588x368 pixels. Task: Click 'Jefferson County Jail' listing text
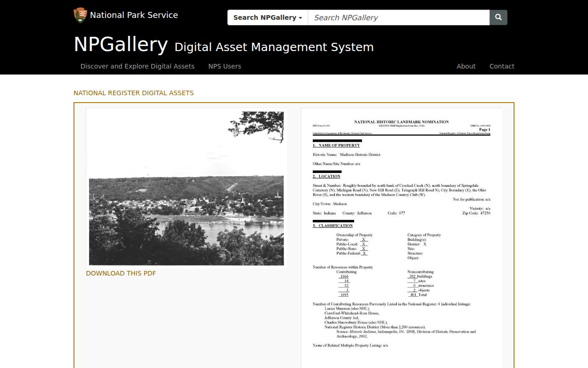(342, 317)
